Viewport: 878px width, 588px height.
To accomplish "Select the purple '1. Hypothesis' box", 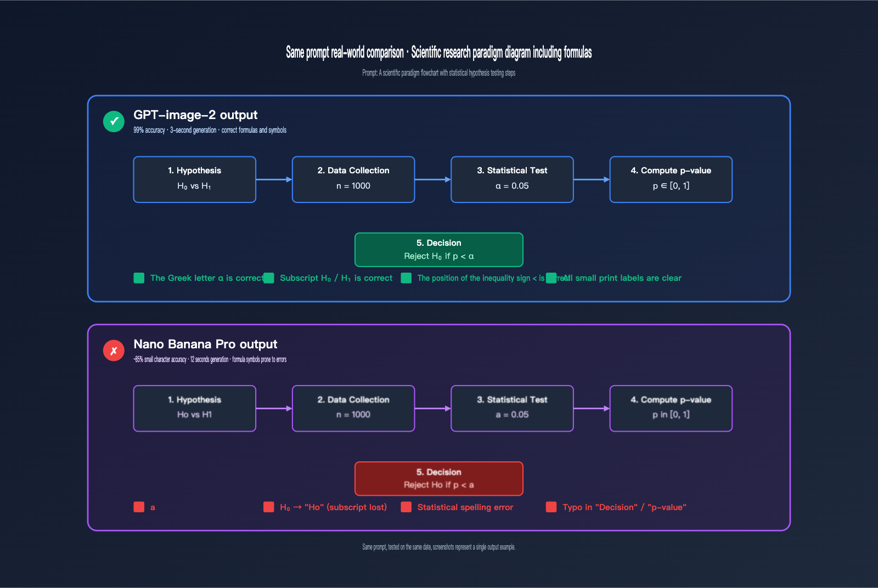I will 194,408.
